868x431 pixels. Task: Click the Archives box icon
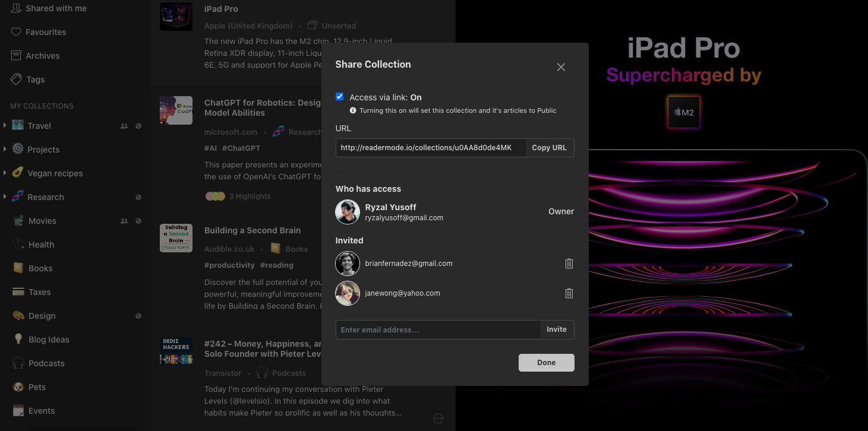point(16,55)
